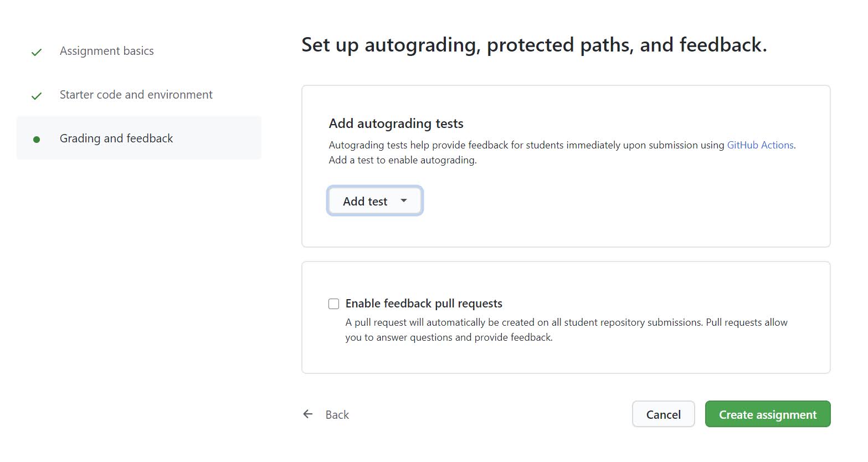Image resolution: width=868 pixels, height=462 pixels.
Task: Click the green checkmark beside Assignment basics
Action: click(37, 52)
